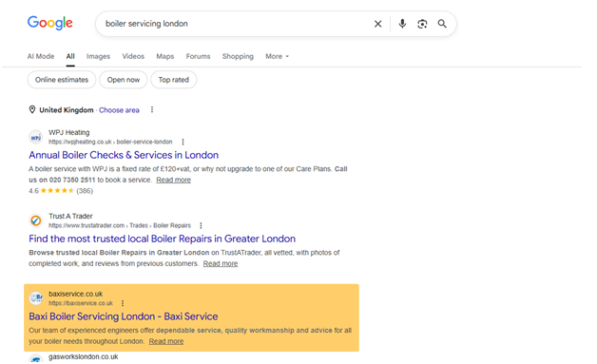This screenshot has height=364, width=597.
Task: Open three-dot menu for Trust A Trader result
Action: pyautogui.click(x=201, y=225)
